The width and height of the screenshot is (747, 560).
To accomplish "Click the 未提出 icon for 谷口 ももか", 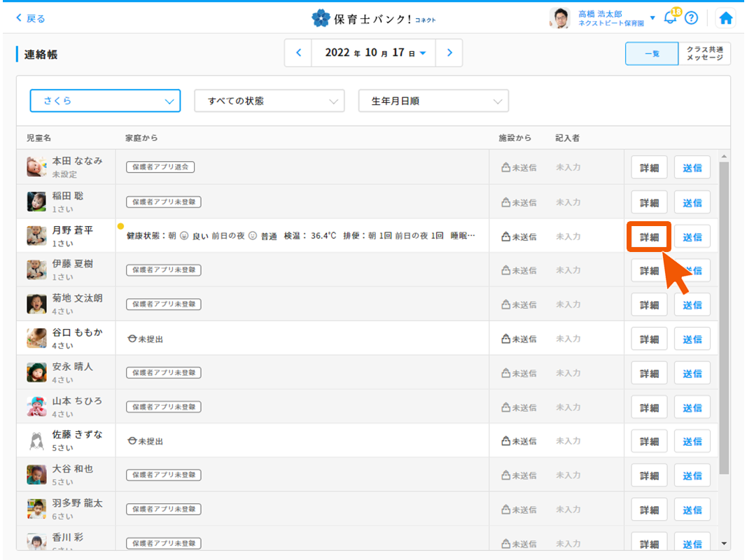I will coord(132,339).
